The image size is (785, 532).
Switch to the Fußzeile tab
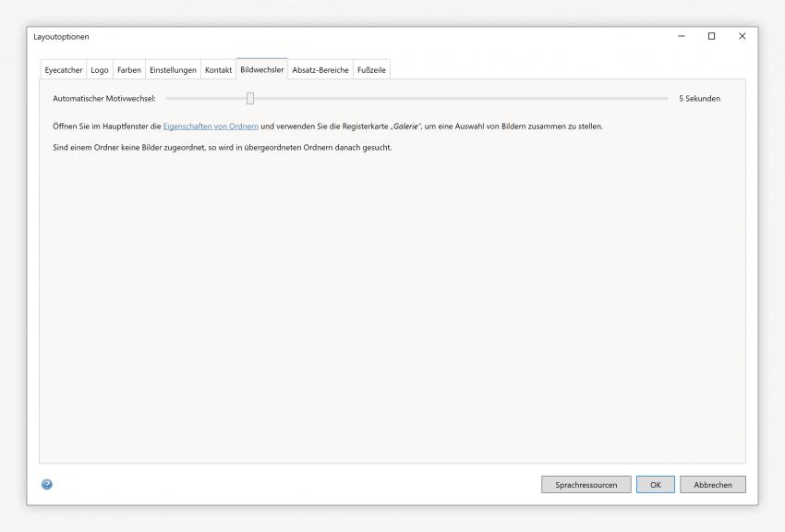tap(371, 70)
